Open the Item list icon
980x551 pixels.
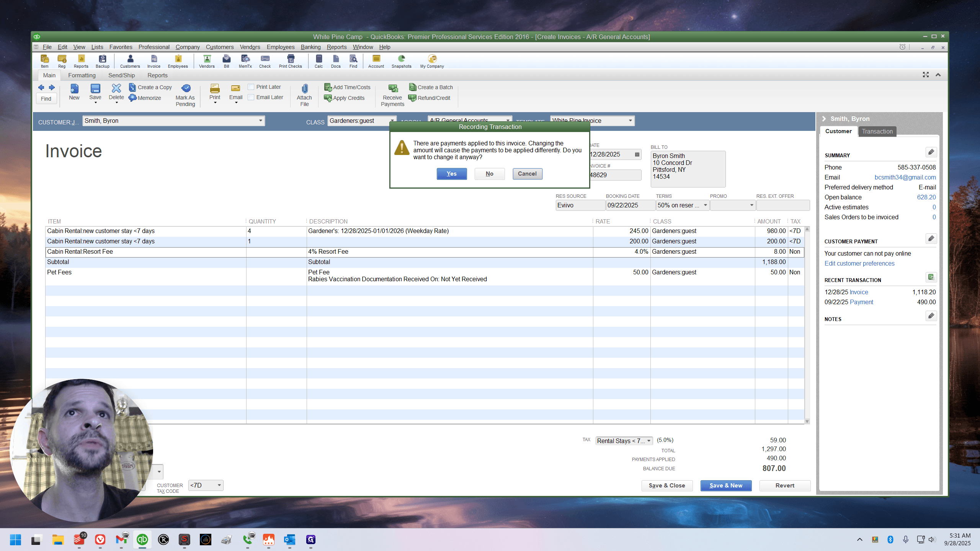pyautogui.click(x=45, y=61)
